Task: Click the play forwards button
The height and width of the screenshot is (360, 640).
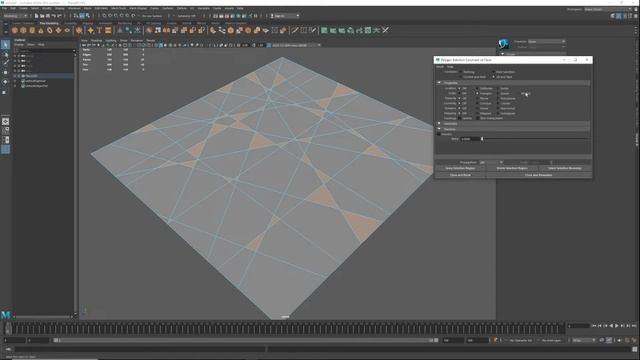Action: click(x=617, y=326)
